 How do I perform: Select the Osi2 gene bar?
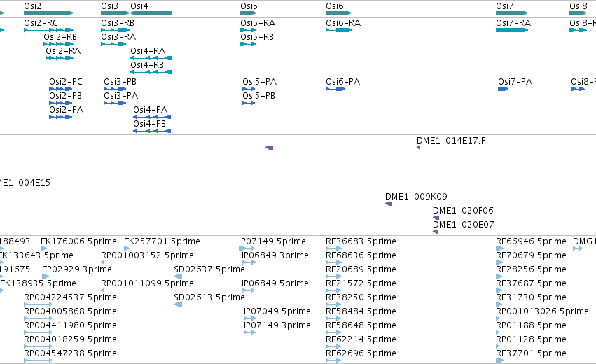click(48, 13)
